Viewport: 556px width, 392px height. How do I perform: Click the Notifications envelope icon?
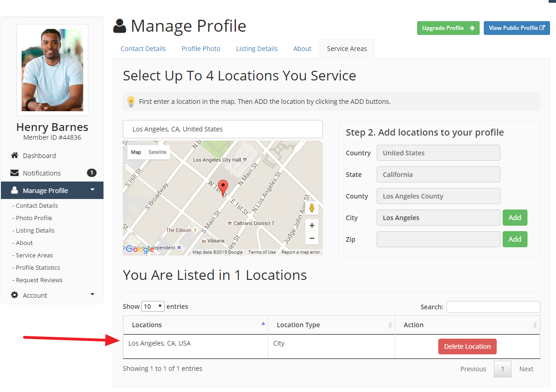(x=13, y=173)
